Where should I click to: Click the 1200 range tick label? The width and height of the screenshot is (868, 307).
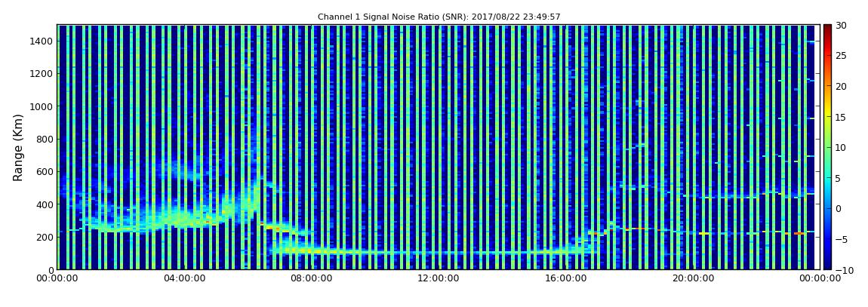(x=42, y=74)
